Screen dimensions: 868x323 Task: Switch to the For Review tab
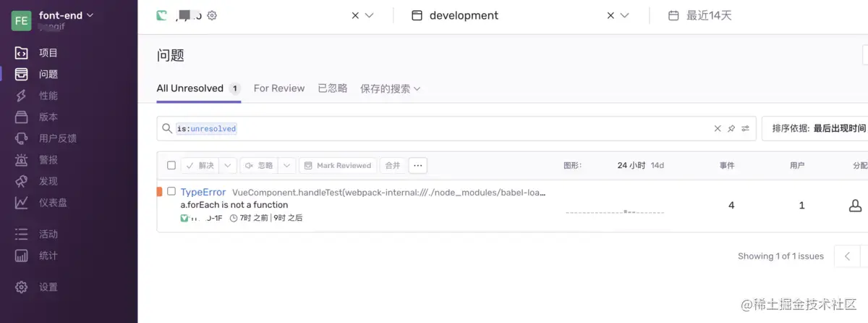[279, 88]
